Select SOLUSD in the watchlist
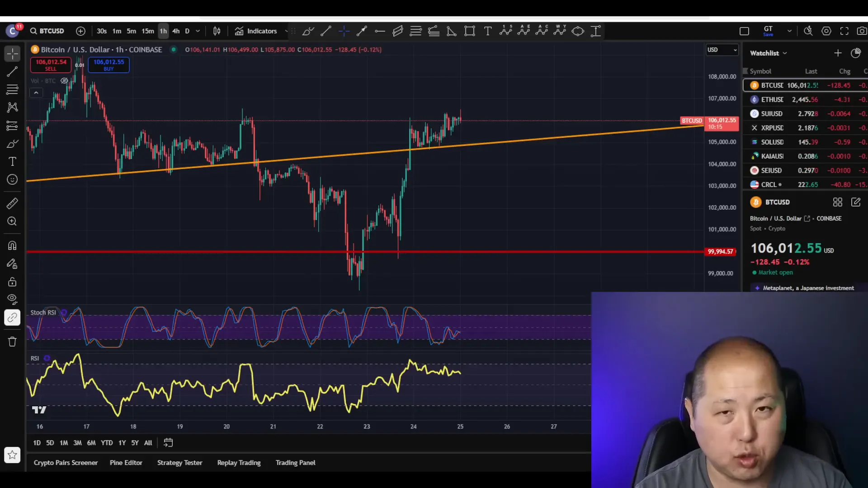The width and height of the screenshot is (868, 488). (806, 142)
